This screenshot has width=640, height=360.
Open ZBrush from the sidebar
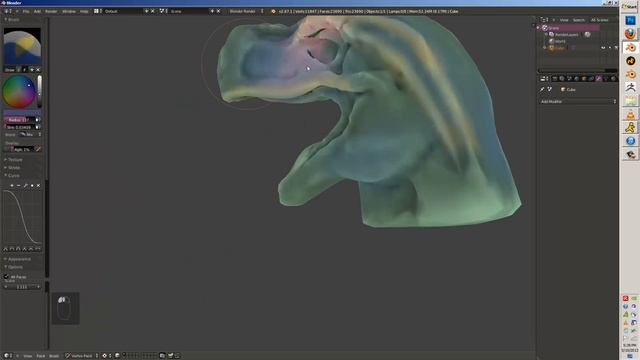(x=630, y=87)
